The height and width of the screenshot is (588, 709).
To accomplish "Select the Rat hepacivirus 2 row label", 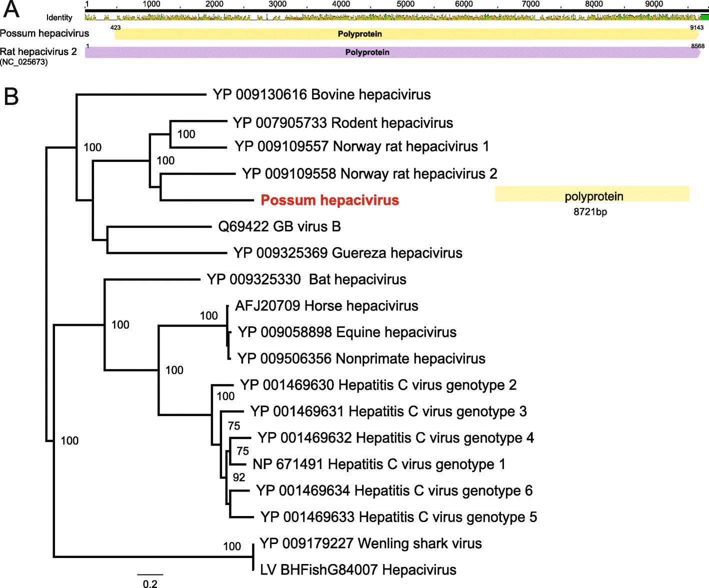I will [x=38, y=51].
